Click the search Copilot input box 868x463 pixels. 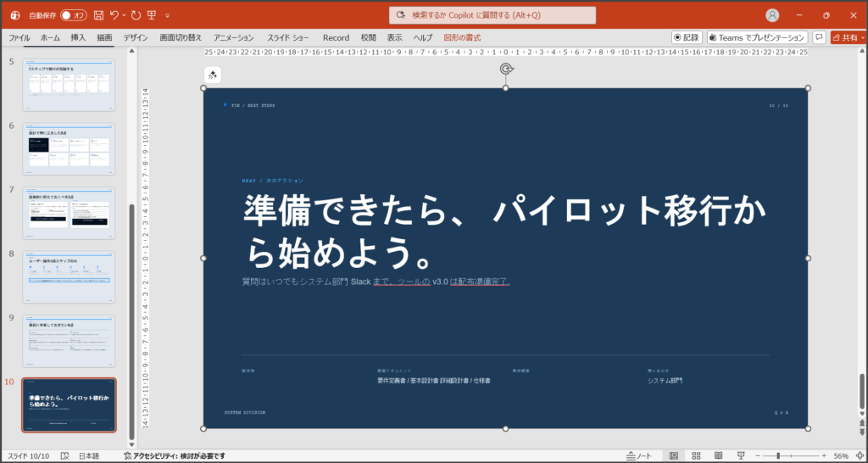point(492,15)
